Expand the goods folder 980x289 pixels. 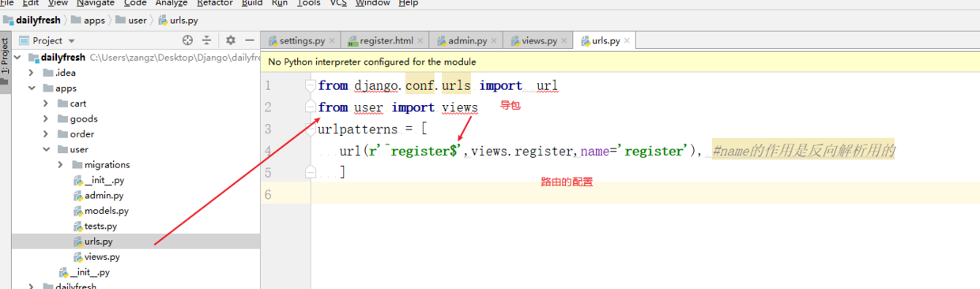click(47, 118)
